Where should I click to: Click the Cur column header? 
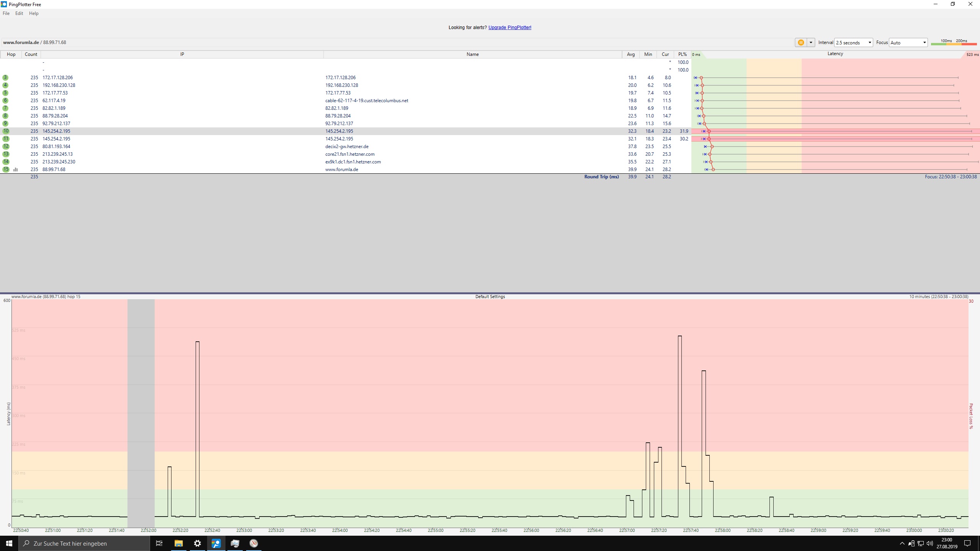coord(665,54)
